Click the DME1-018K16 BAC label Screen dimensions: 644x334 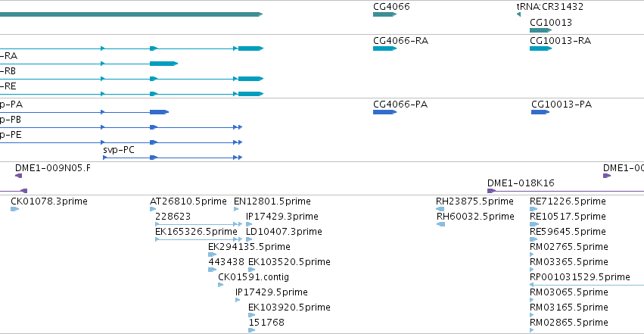[x=521, y=183]
